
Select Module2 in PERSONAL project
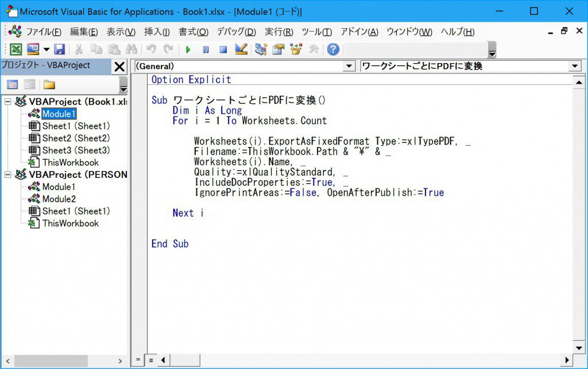tap(59, 199)
